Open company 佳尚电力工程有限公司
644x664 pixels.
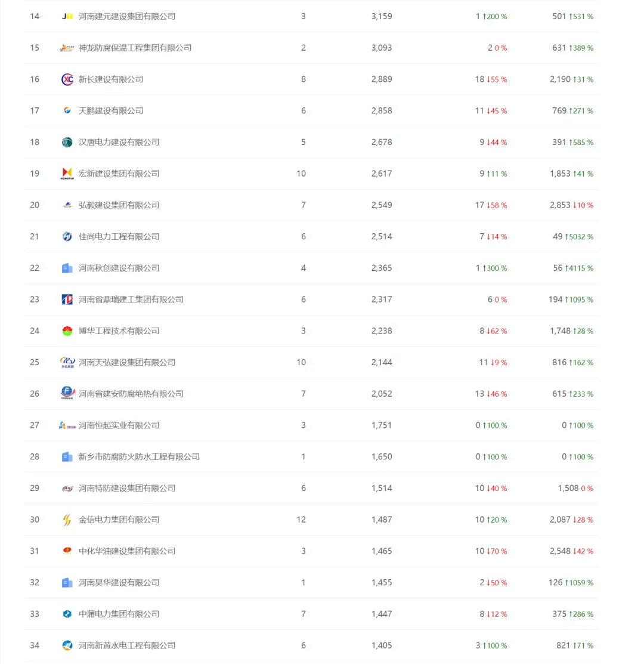[119, 236]
